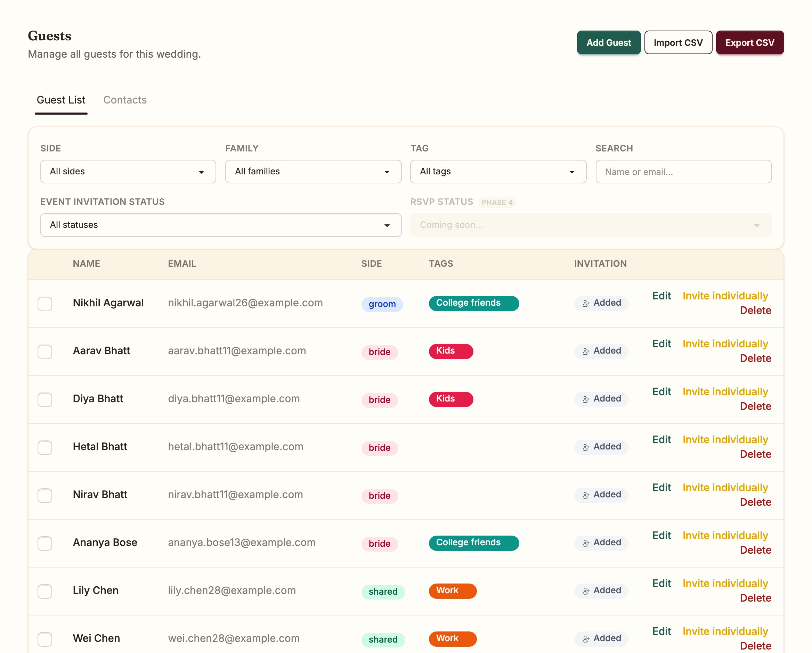
Task: Click the Added person icon for Nirav Bhatt
Action: (x=586, y=495)
